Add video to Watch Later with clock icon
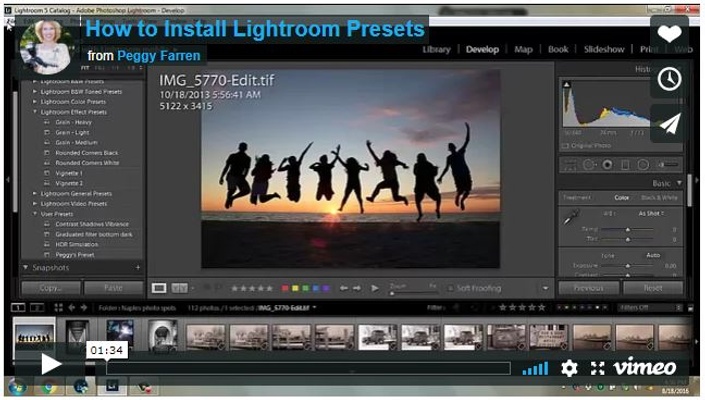 pos(669,80)
